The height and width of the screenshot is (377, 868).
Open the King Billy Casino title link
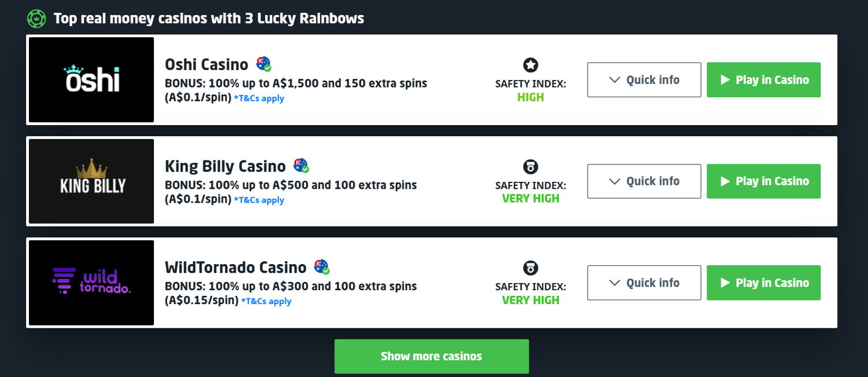(x=225, y=167)
